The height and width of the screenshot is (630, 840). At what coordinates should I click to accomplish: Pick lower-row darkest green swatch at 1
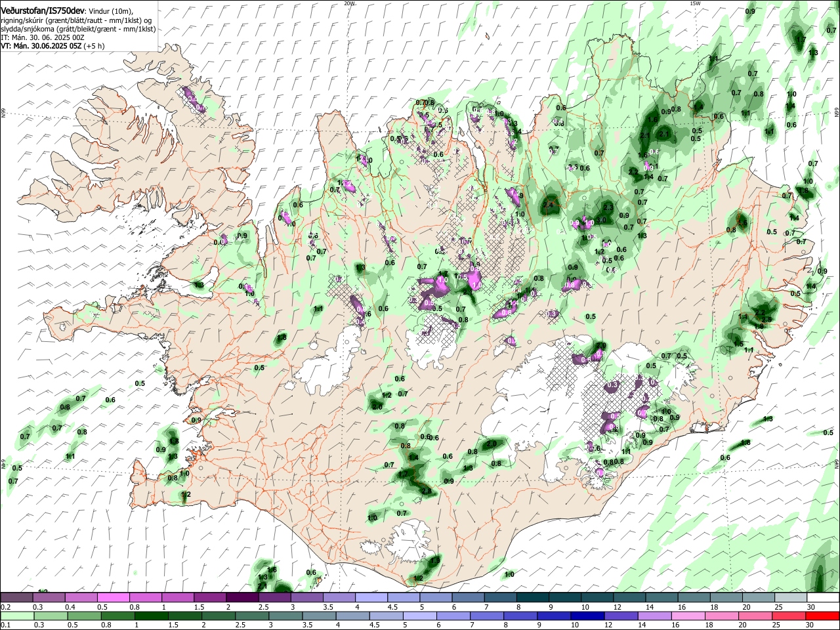150,616
